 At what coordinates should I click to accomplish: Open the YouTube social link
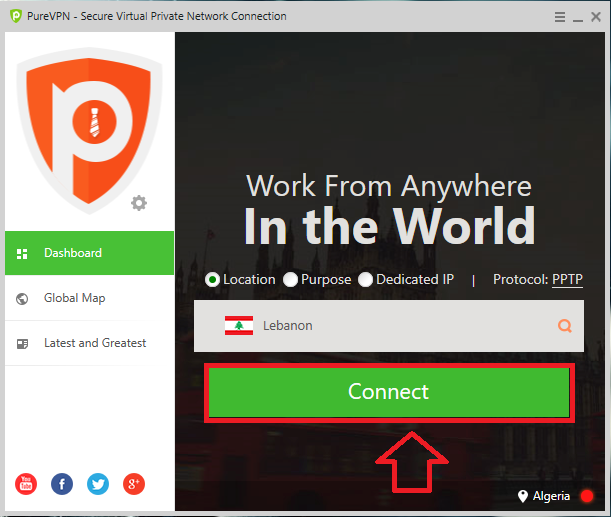click(26, 484)
